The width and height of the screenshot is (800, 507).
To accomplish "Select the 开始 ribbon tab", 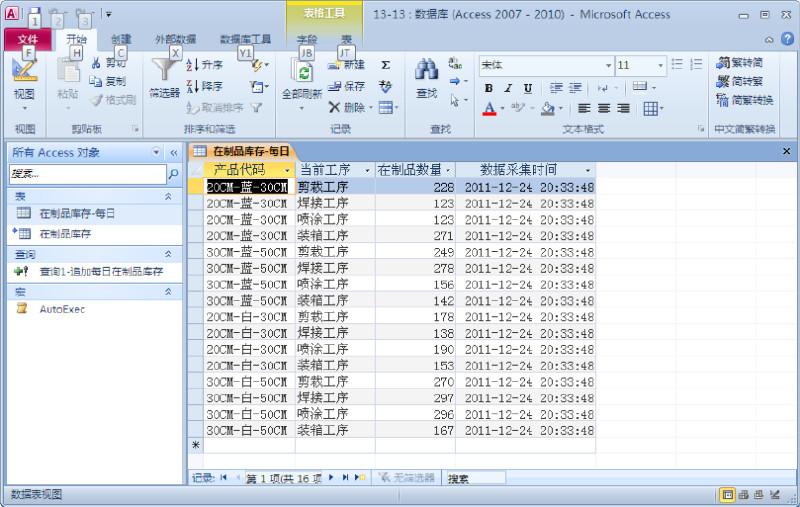I will click(x=77, y=39).
